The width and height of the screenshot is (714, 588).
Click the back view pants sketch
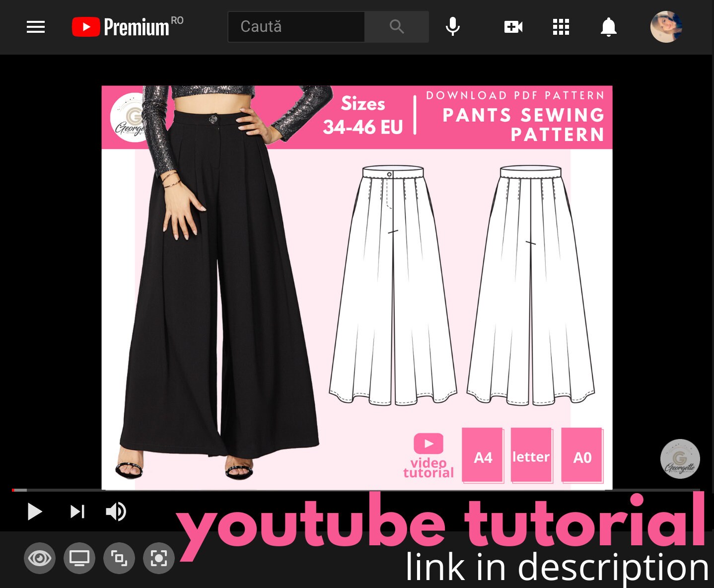[x=530, y=286]
